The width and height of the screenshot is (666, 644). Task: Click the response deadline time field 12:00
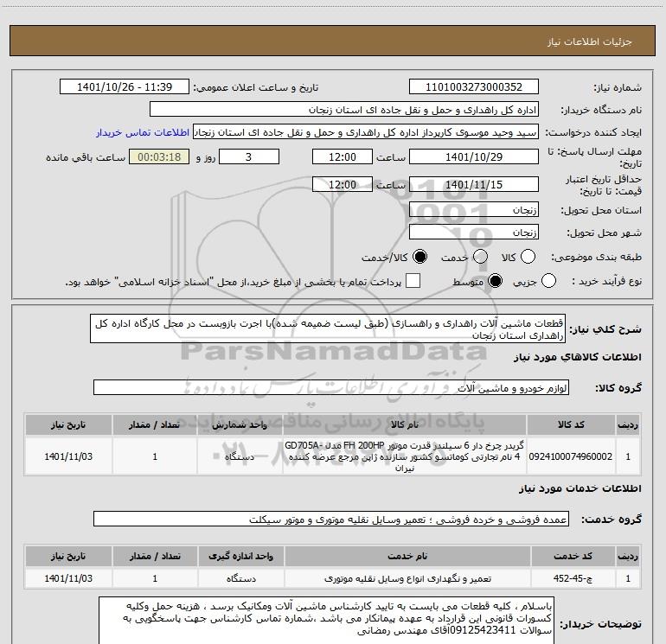point(343,156)
